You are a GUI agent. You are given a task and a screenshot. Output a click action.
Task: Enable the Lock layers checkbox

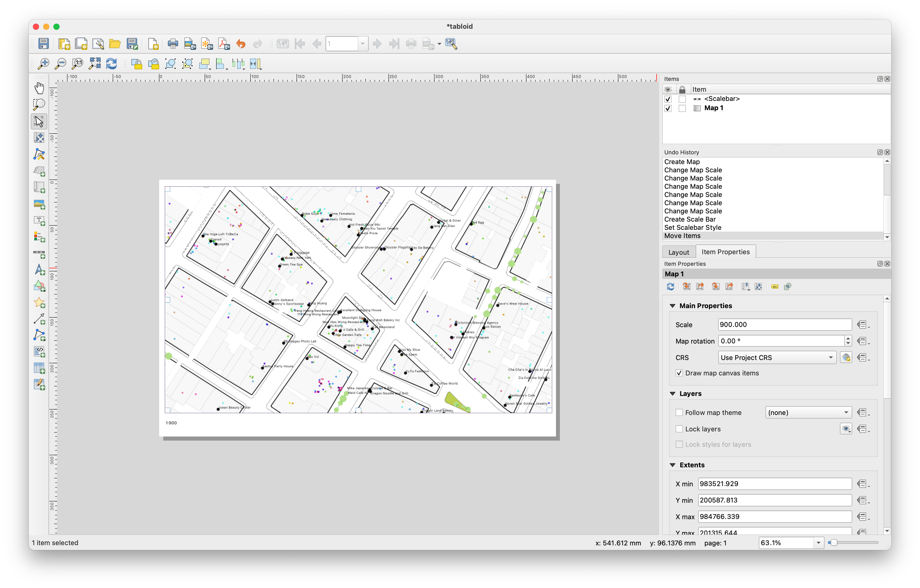pos(679,429)
